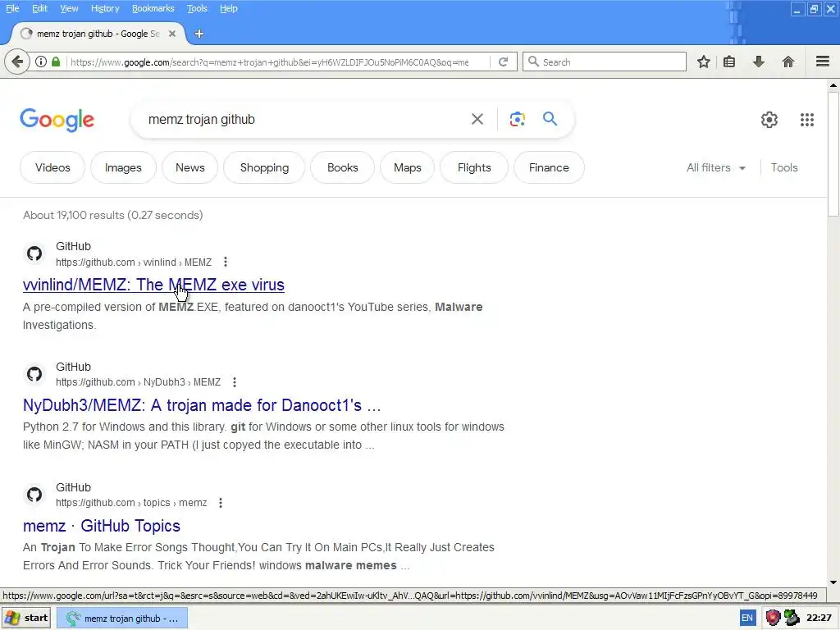Expand the All filters dropdown
Screen dimensions: 840x630
(715, 167)
